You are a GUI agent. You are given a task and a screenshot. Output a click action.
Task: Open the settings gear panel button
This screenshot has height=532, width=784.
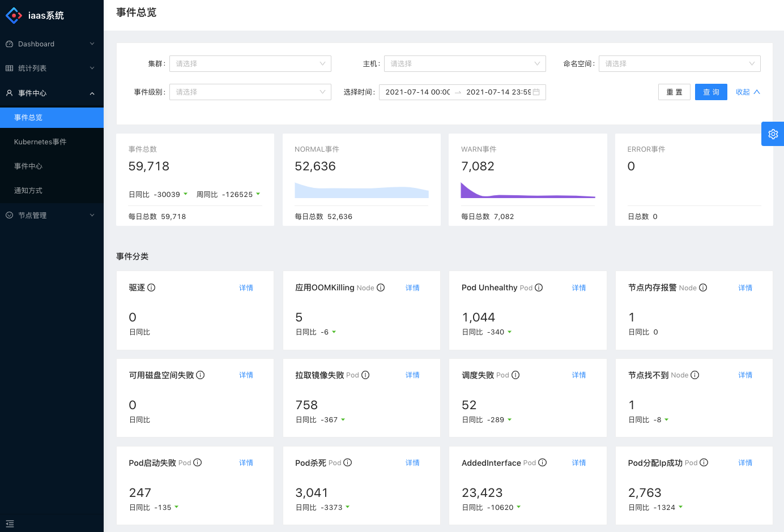[x=773, y=134]
